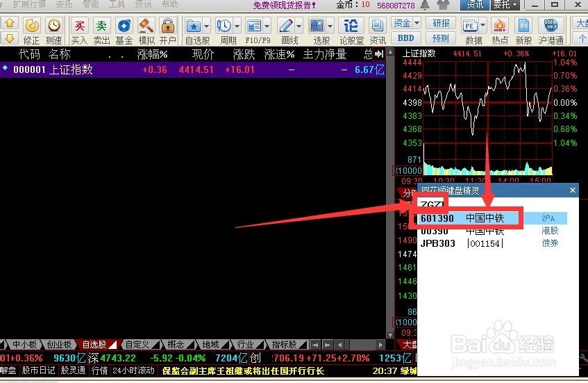The image size is (588, 383).
Task: Expand the 选股 dropdown arrow
Action: (x=330, y=26)
